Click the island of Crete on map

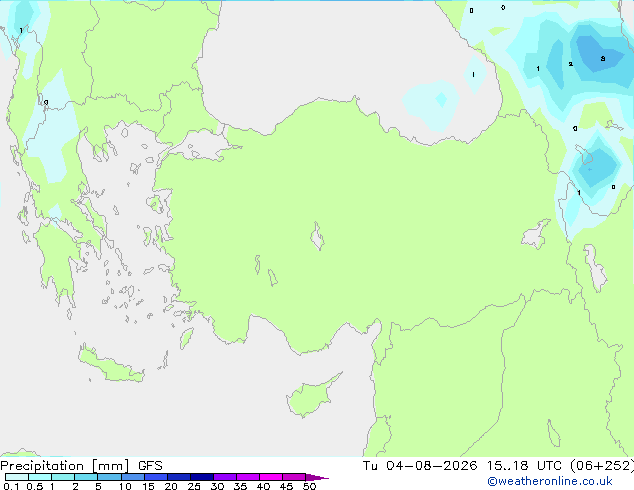111,366
